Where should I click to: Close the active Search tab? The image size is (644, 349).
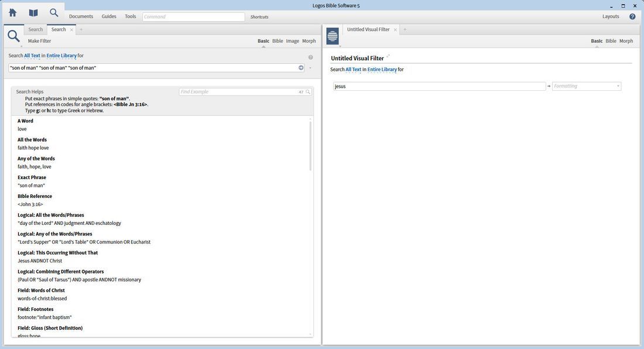pyautogui.click(x=71, y=29)
